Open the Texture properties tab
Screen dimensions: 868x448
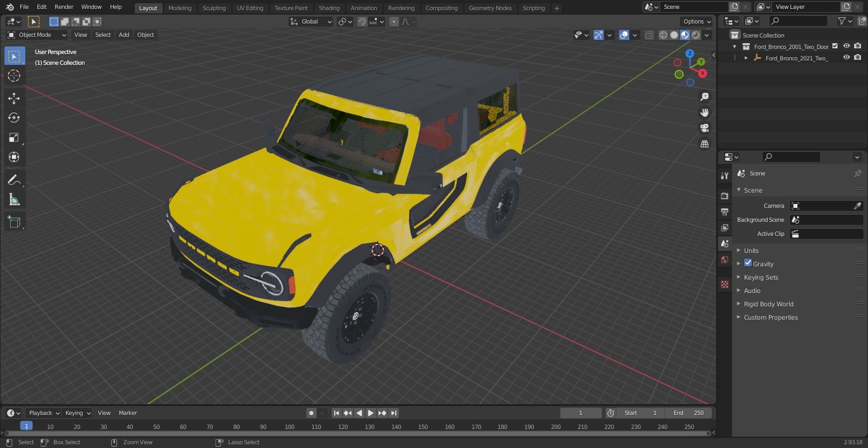coord(724,285)
